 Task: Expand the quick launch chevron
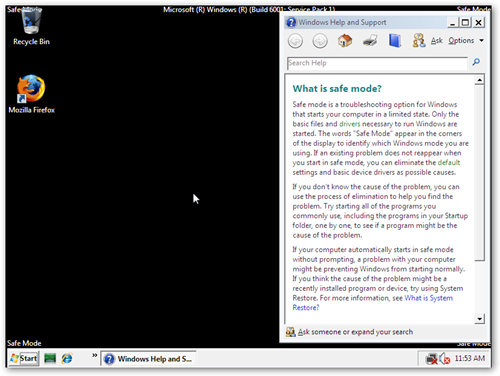(x=95, y=355)
